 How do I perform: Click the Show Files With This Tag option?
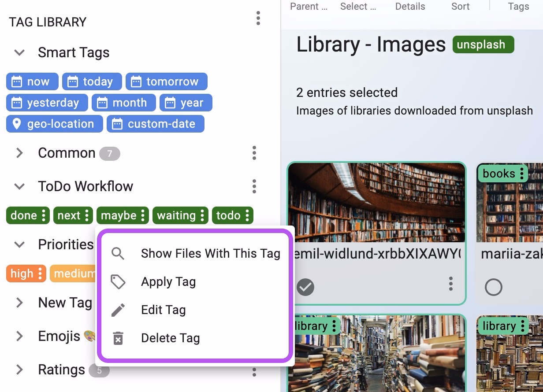[x=210, y=254]
